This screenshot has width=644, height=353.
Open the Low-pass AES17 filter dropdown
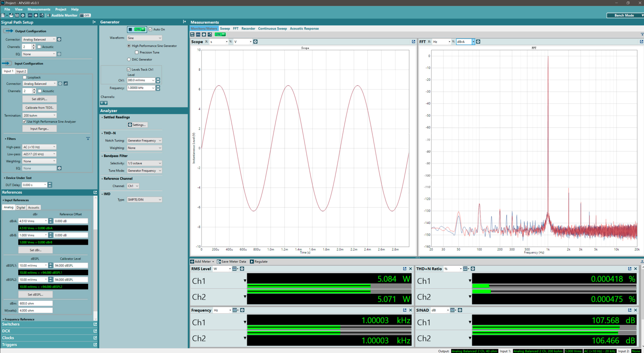point(39,154)
